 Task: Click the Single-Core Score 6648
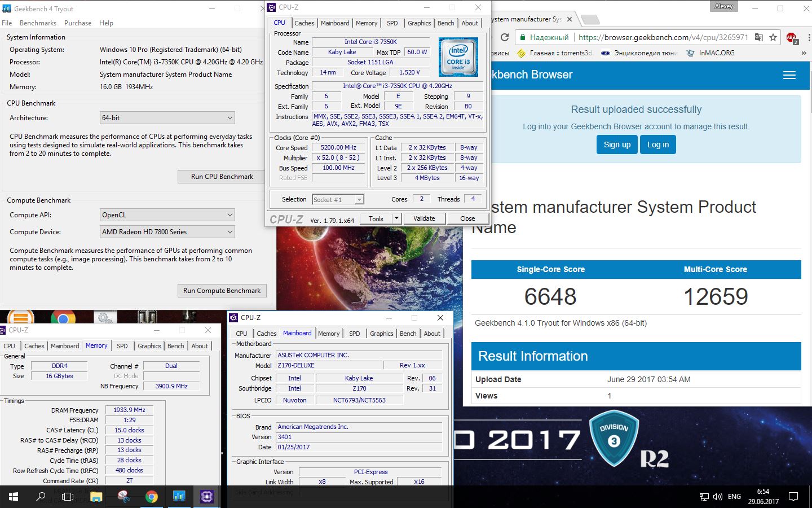[550, 296]
